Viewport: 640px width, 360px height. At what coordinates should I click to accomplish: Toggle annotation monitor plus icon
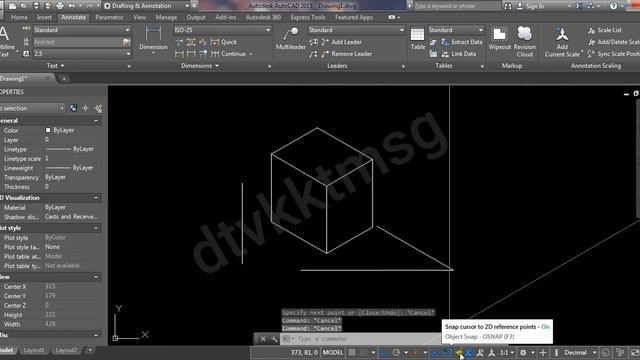point(543,352)
